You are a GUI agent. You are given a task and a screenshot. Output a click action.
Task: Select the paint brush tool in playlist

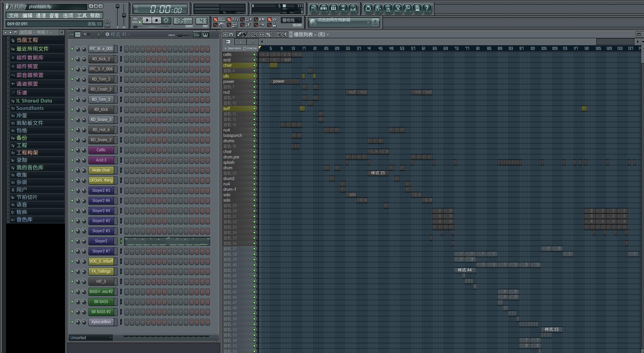coord(245,34)
